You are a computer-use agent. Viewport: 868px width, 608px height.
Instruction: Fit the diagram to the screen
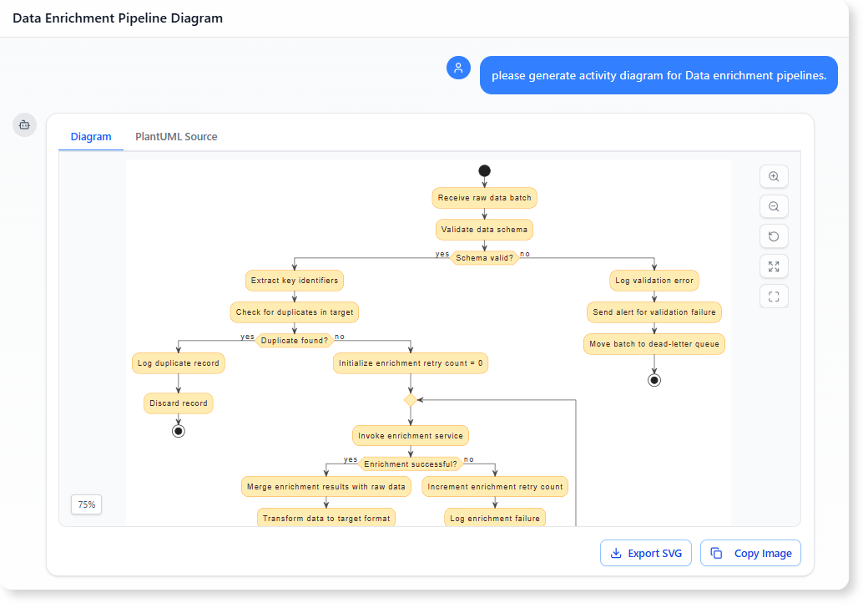[774, 296]
